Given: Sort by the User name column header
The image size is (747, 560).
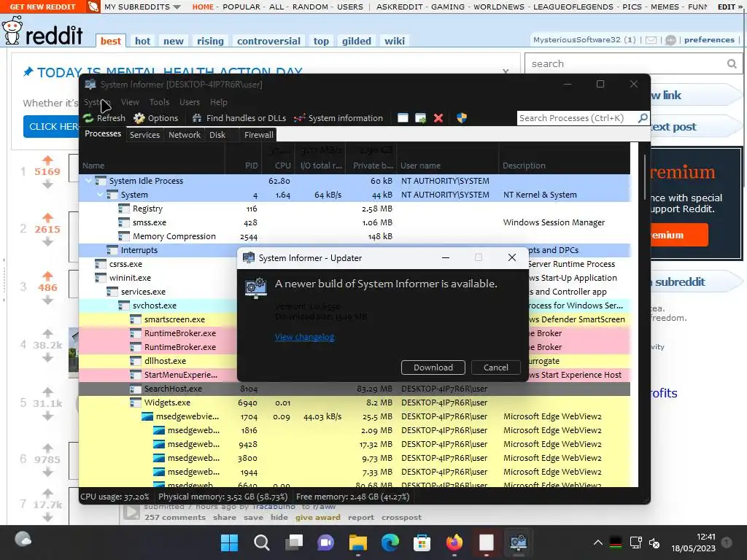Looking at the screenshot, I should pos(448,166).
